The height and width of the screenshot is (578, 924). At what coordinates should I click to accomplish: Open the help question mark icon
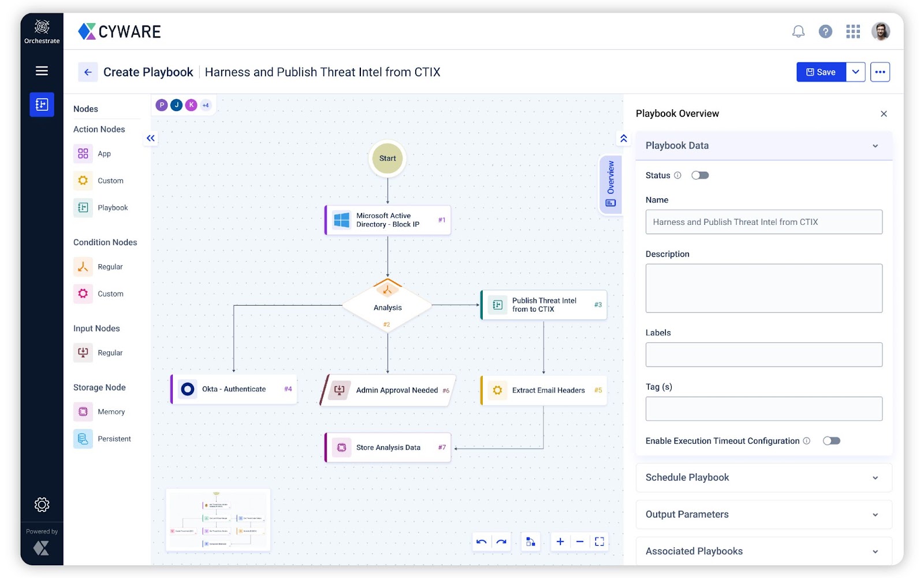[825, 31]
